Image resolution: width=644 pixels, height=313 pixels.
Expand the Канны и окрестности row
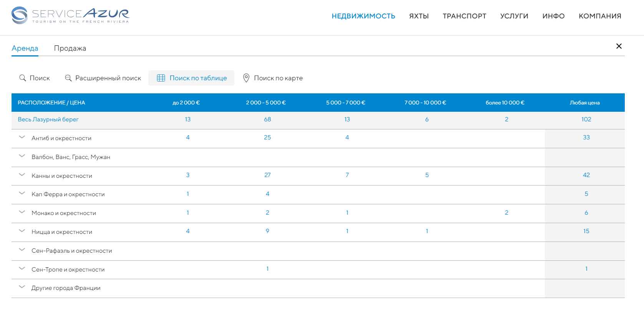[x=22, y=175]
